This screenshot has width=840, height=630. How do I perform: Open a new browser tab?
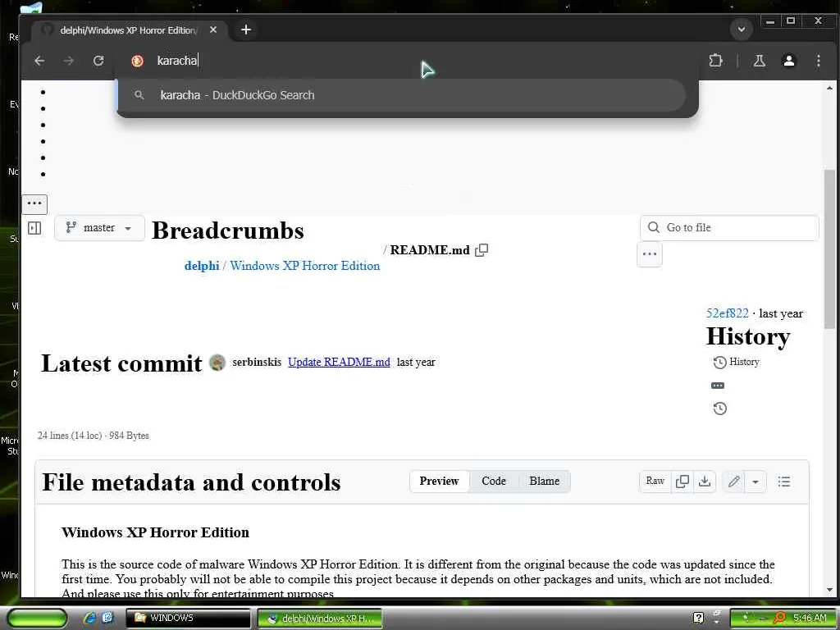pyautogui.click(x=246, y=30)
